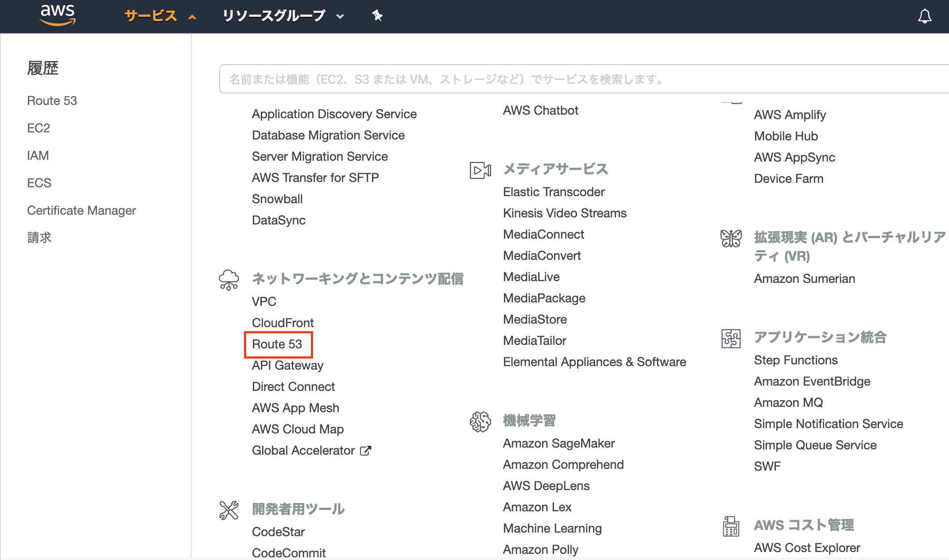Click the Networking cloud category icon

point(229,280)
